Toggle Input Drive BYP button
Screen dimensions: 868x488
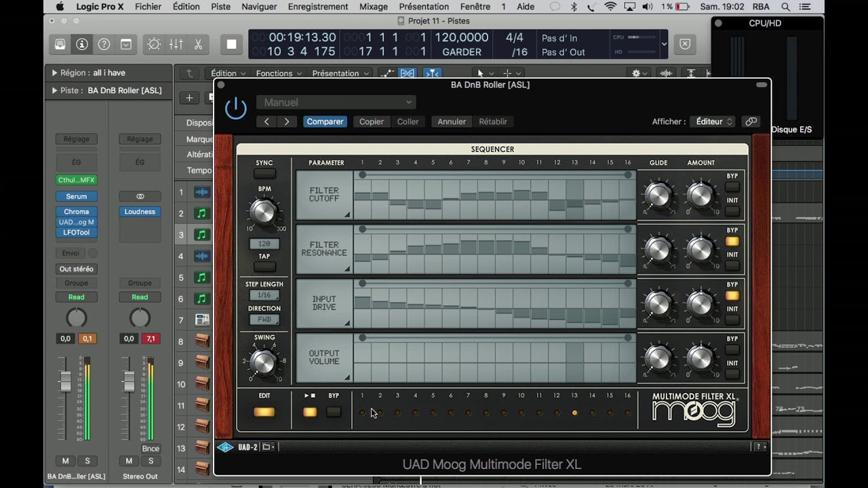pyautogui.click(x=732, y=296)
